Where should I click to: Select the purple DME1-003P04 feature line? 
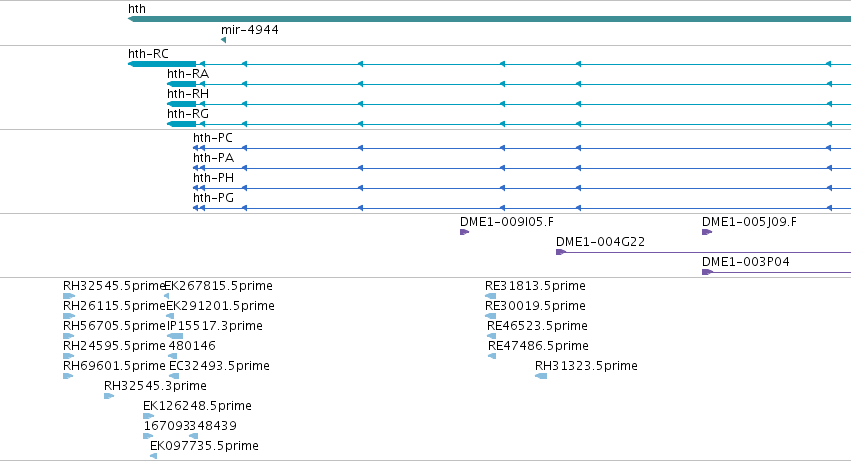coord(777,273)
